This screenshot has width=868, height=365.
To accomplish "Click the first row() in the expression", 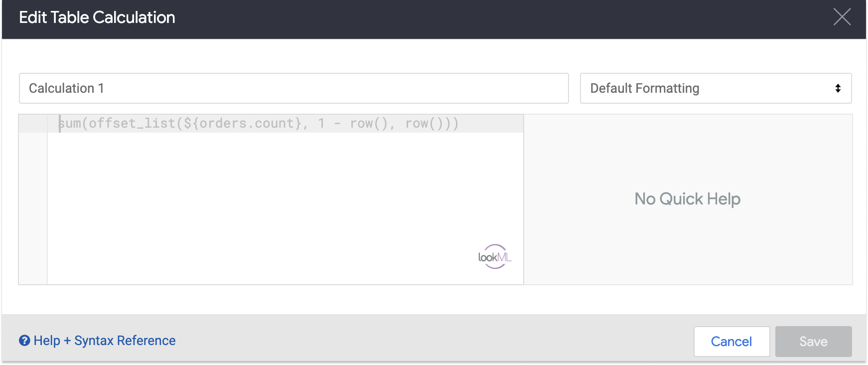I will pos(368,123).
